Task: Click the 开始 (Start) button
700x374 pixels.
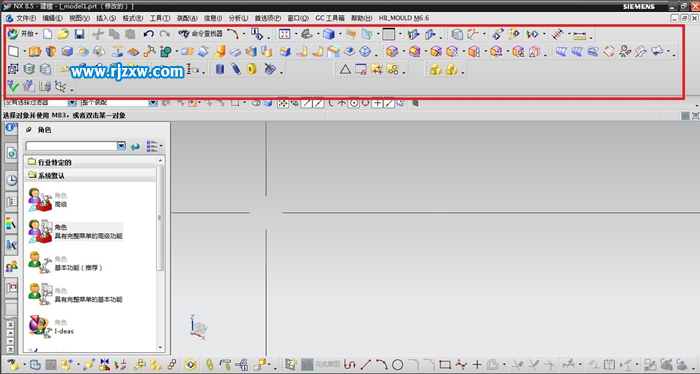Action: pyautogui.click(x=23, y=34)
